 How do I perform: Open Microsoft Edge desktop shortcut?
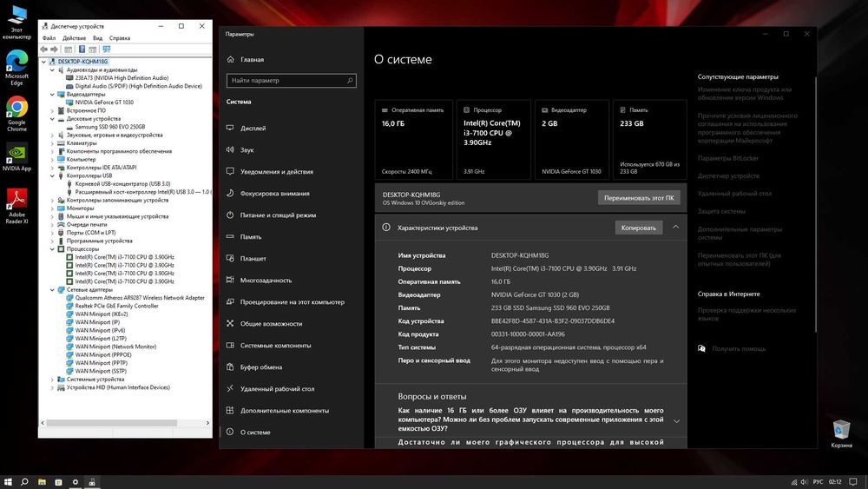pyautogui.click(x=16, y=67)
